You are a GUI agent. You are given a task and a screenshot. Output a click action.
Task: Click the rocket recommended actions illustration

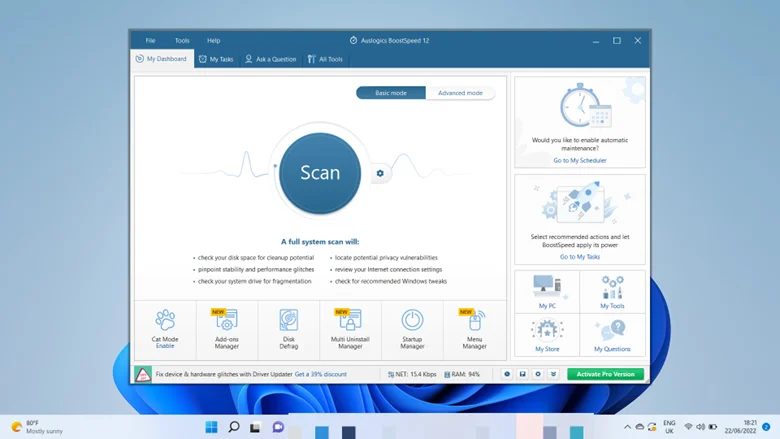[580, 203]
